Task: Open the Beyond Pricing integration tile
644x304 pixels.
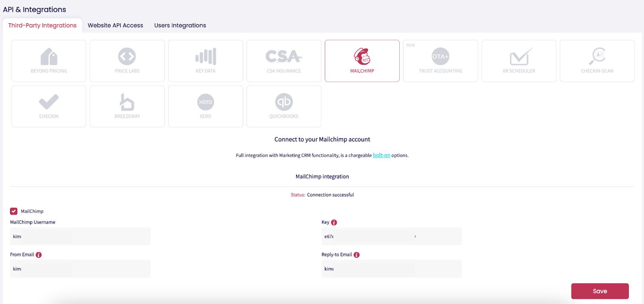Action: (49, 61)
